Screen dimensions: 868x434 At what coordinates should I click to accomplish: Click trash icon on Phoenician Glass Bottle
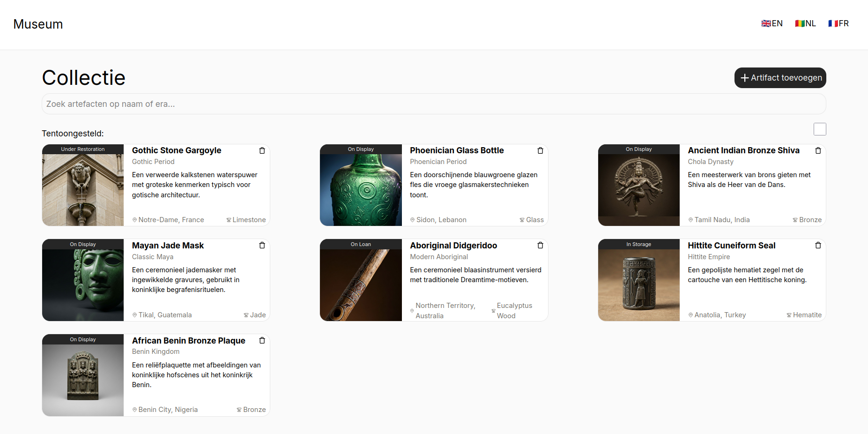point(540,150)
